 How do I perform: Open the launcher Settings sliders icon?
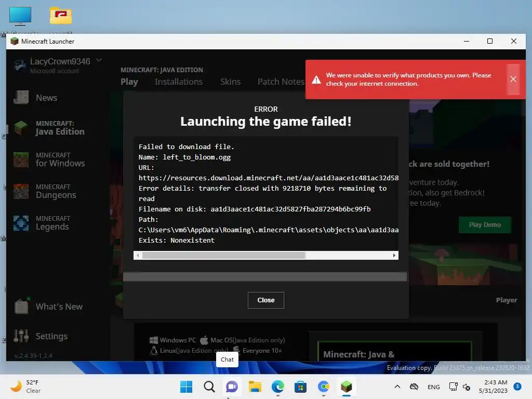click(21, 336)
